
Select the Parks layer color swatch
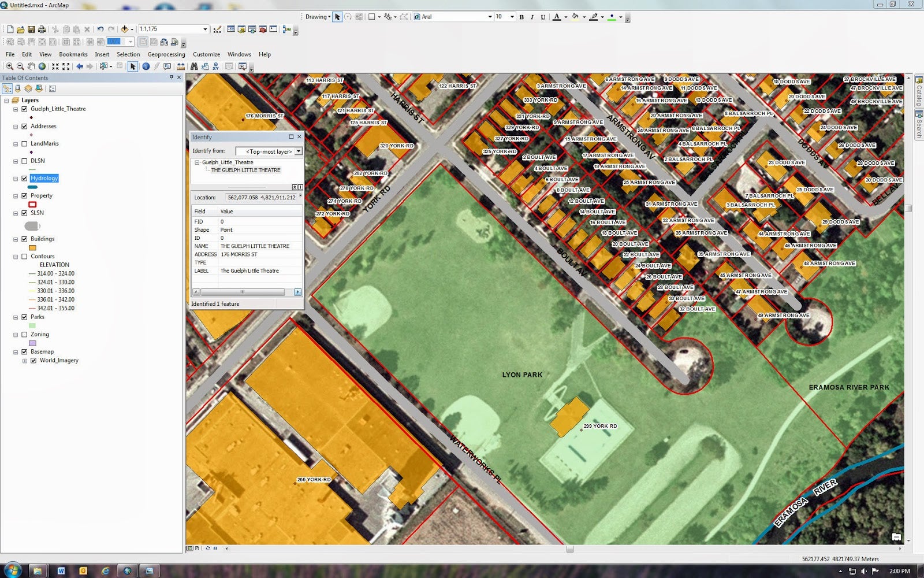click(33, 325)
